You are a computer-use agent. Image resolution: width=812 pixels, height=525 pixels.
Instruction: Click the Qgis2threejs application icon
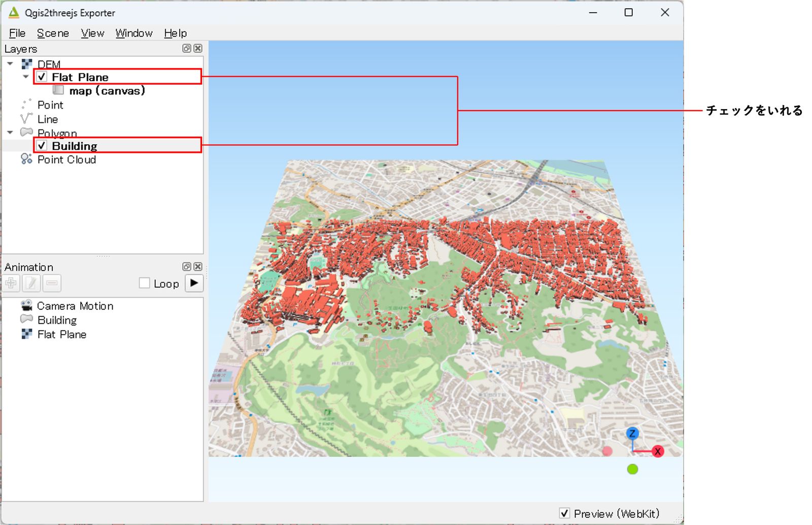(14, 12)
